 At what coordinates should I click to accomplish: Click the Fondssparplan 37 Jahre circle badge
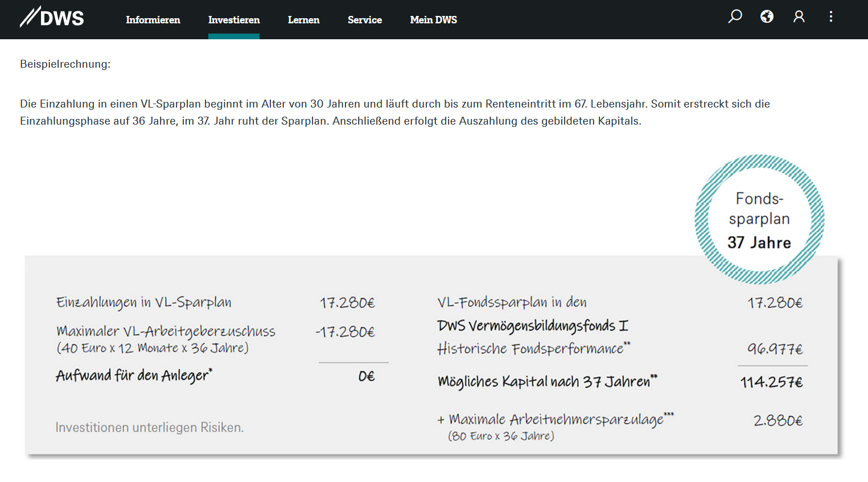click(x=759, y=220)
